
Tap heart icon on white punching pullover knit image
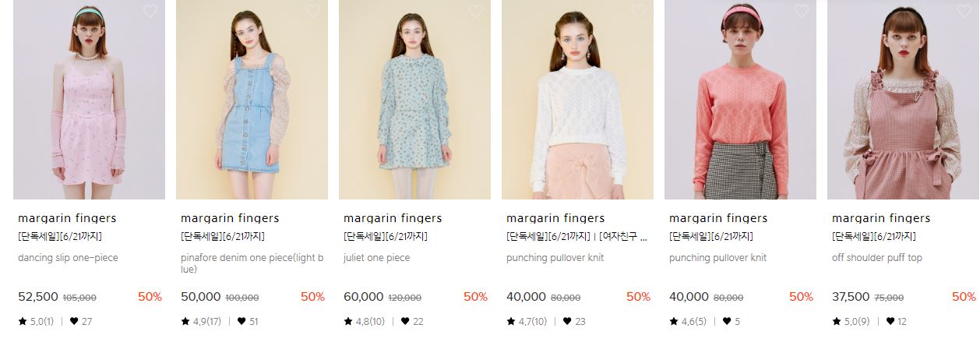click(639, 11)
